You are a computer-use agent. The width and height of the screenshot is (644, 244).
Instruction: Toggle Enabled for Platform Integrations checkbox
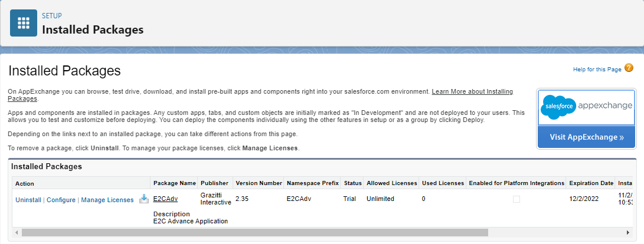point(516,199)
